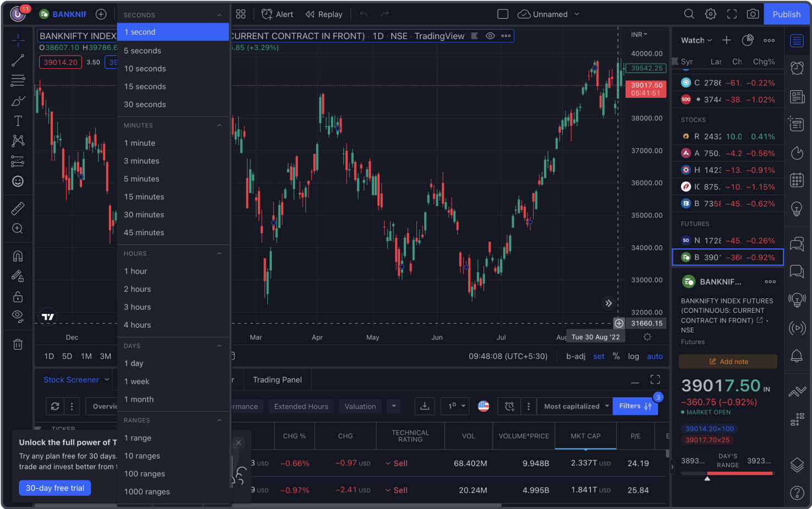
Task: Select the crosshair cursor tool
Action: click(18, 40)
